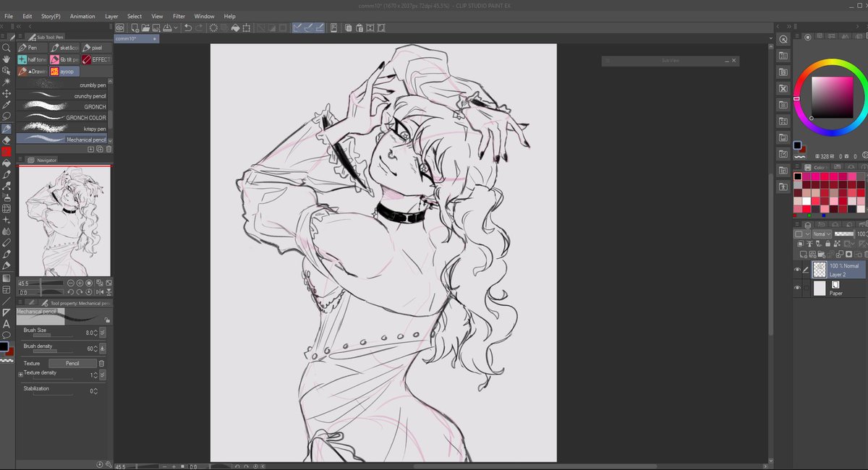The width and height of the screenshot is (868, 470).
Task: Click the Undo icon in the top toolbar
Action: pyautogui.click(x=188, y=27)
